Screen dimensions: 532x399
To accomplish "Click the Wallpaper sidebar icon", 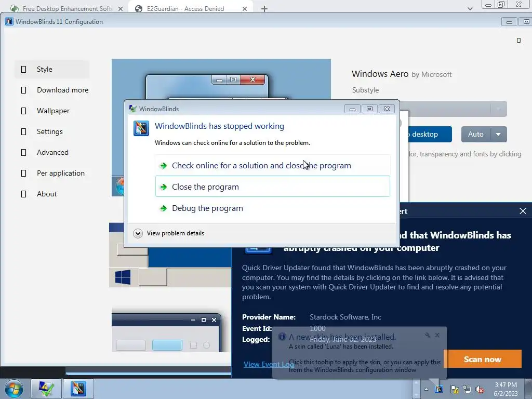I will pos(23,111).
